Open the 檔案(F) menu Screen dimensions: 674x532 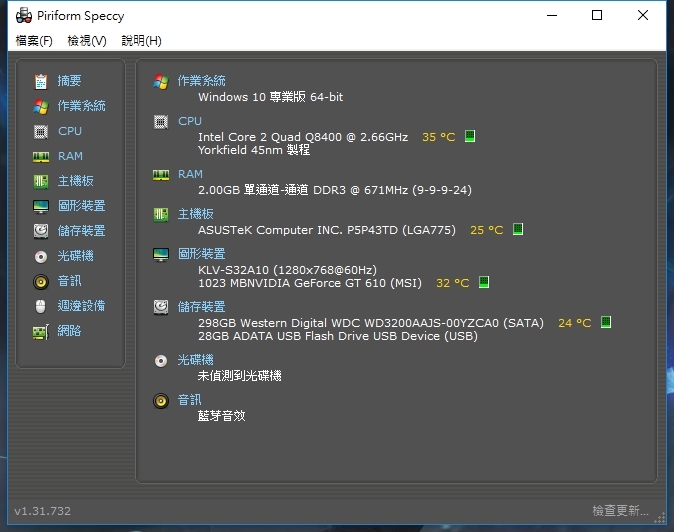(x=34, y=41)
